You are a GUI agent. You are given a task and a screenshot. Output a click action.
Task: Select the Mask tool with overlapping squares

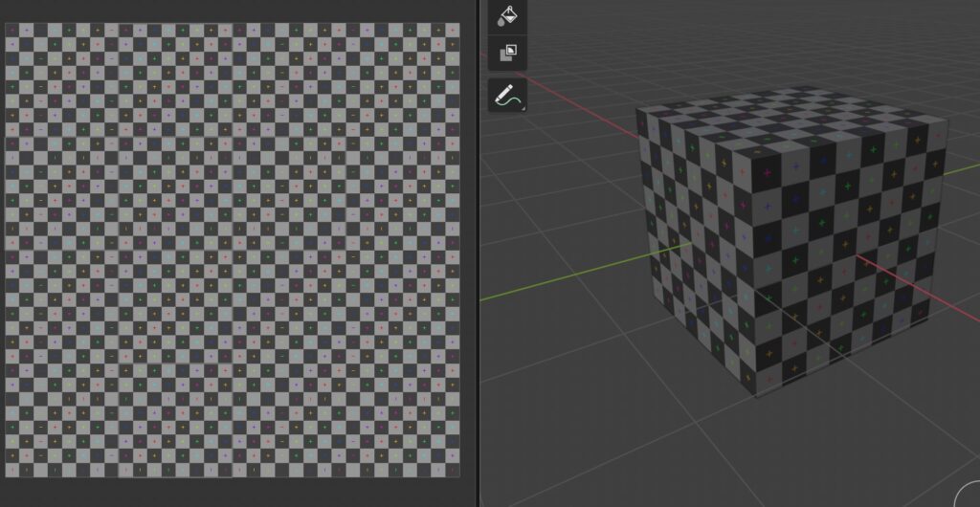(x=507, y=52)
